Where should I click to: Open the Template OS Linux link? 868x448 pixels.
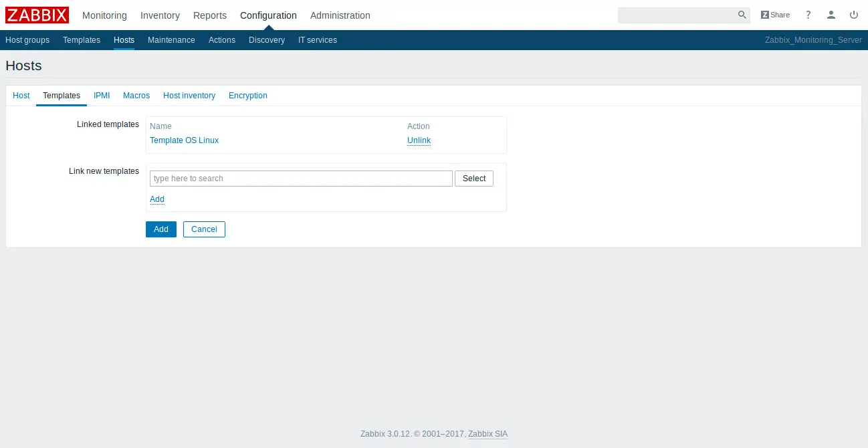pyautogui.click(x=185, y=140)
